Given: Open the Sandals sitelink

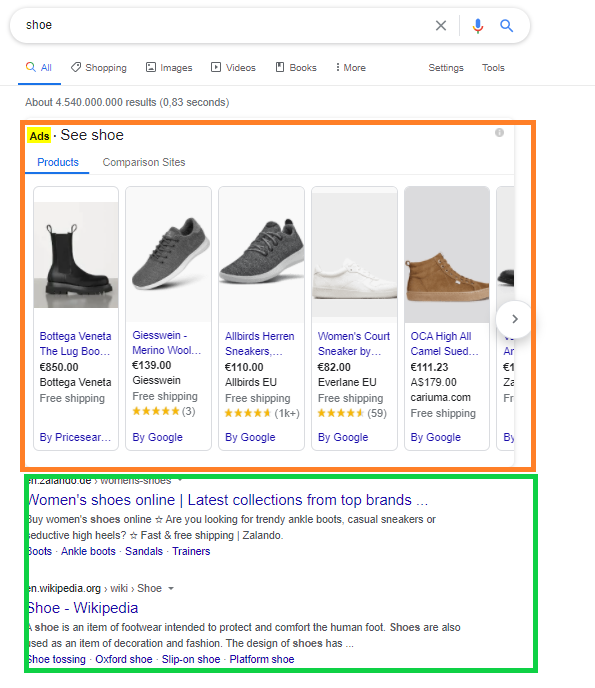Looking at the screenshot, I should click(x=144, y=552).
